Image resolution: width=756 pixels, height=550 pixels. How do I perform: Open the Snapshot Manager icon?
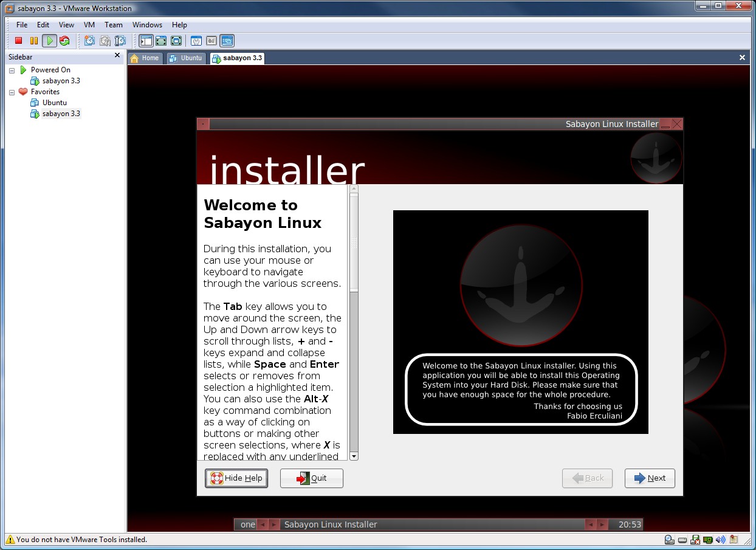pyautogui.click(x=120, y=41)
